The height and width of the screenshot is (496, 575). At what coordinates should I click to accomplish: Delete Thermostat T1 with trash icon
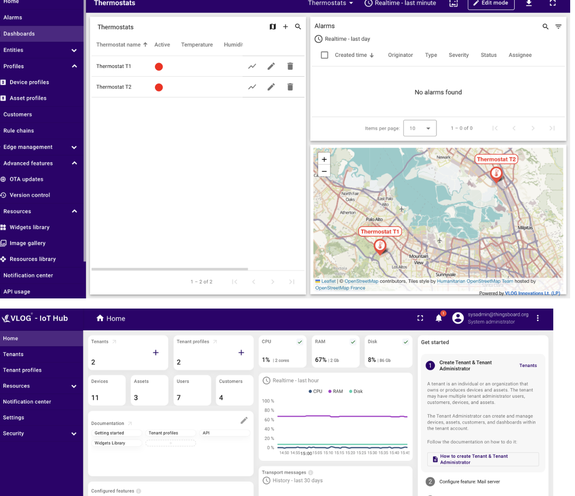(290, 66)
